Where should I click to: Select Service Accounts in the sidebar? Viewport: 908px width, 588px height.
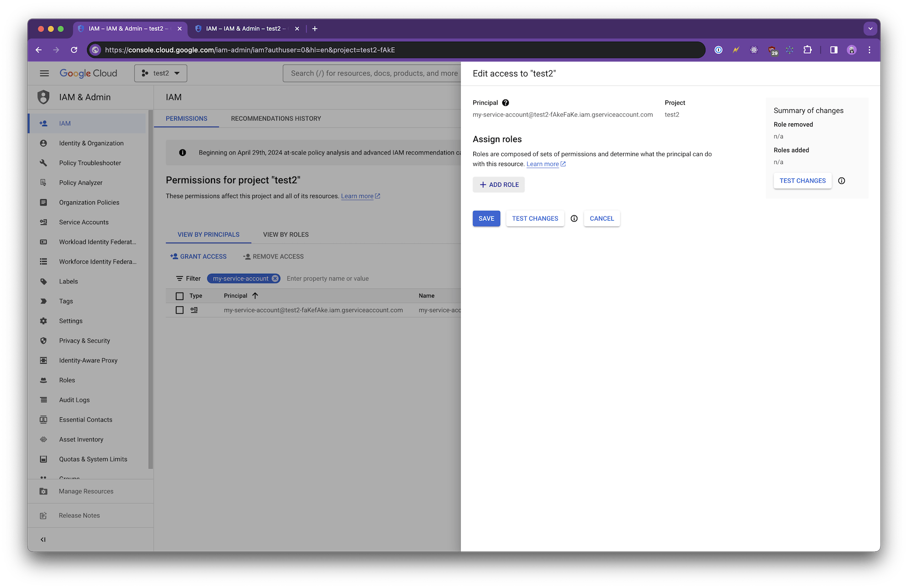84,222
